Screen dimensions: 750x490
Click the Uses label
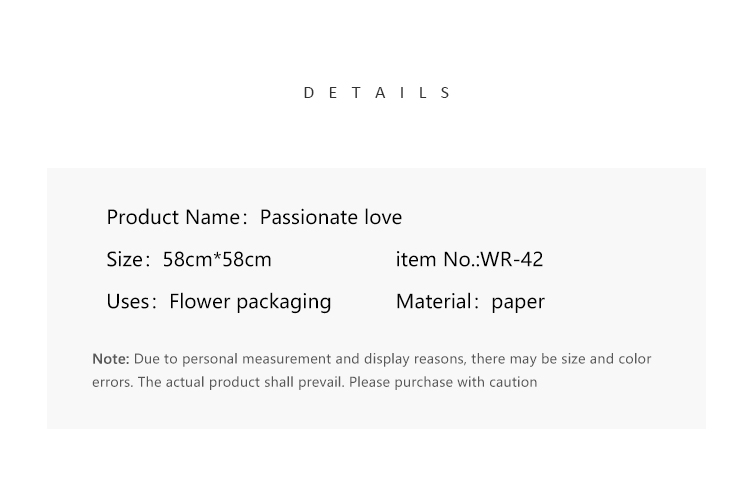click(x=130, y=301)
